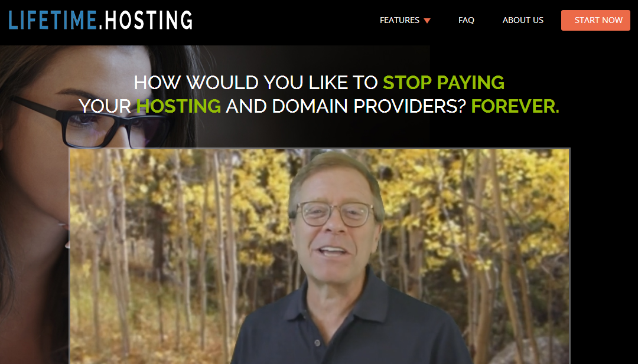This screenshot has height=364, width=638.
Task: Expand the orange Features dropdown arrow
Action: tap(427, 21)
